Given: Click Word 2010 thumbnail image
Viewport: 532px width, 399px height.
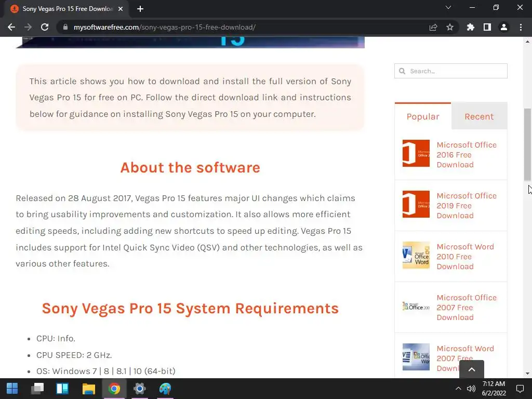Looking at the screenshot, I should 416,255.
